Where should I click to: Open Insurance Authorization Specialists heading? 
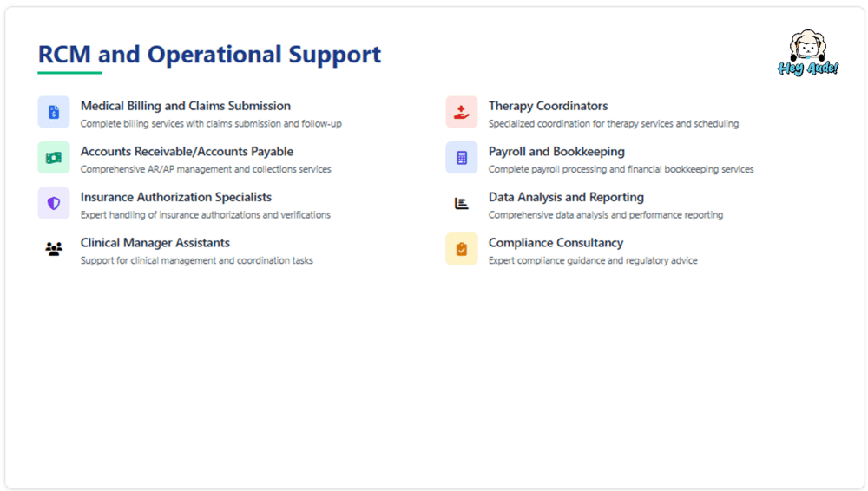[176, 198]
